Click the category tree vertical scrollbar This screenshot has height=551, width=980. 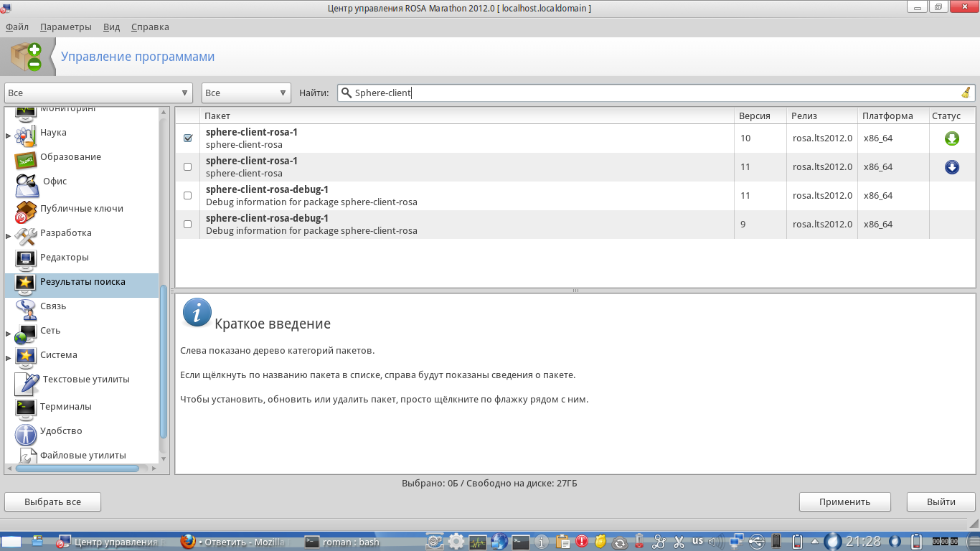click(x=164, y=362)
